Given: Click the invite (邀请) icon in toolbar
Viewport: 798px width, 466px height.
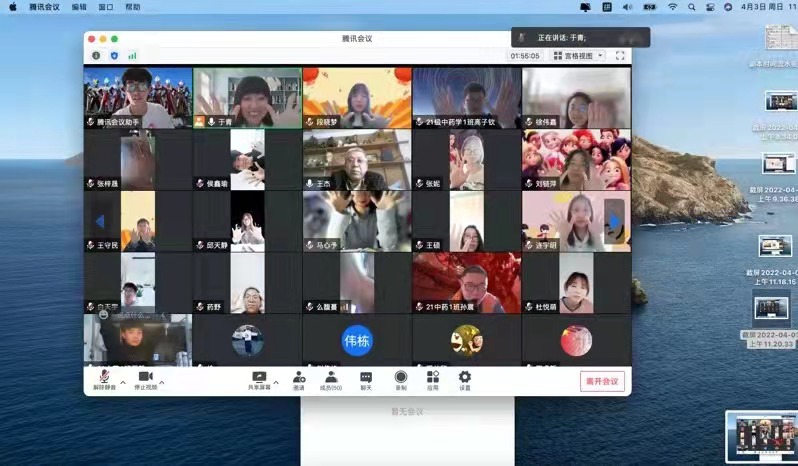Looking at the screenshot, I should click(x=298, y=378).
